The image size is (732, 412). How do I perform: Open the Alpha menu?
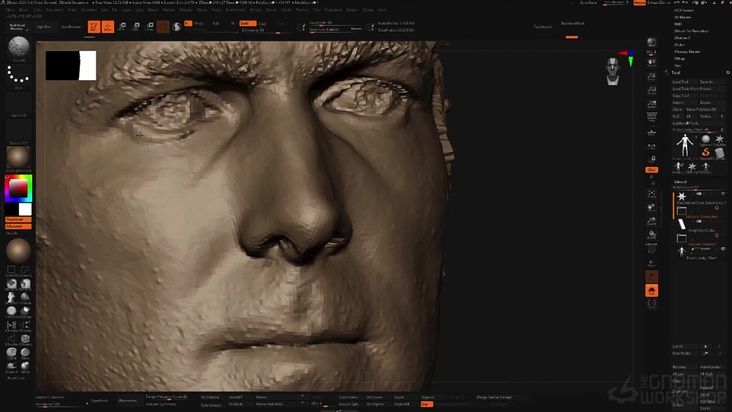(x=10, y=10)
